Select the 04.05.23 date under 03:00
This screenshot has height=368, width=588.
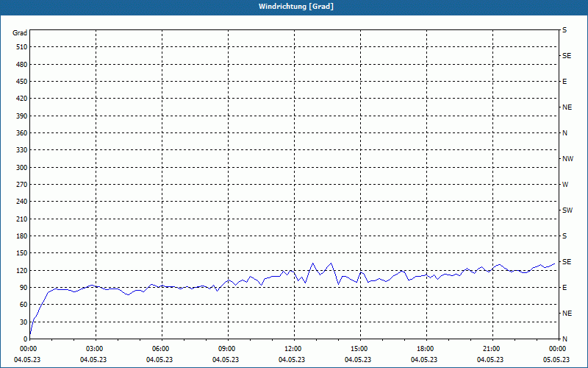tap(93, 360)
